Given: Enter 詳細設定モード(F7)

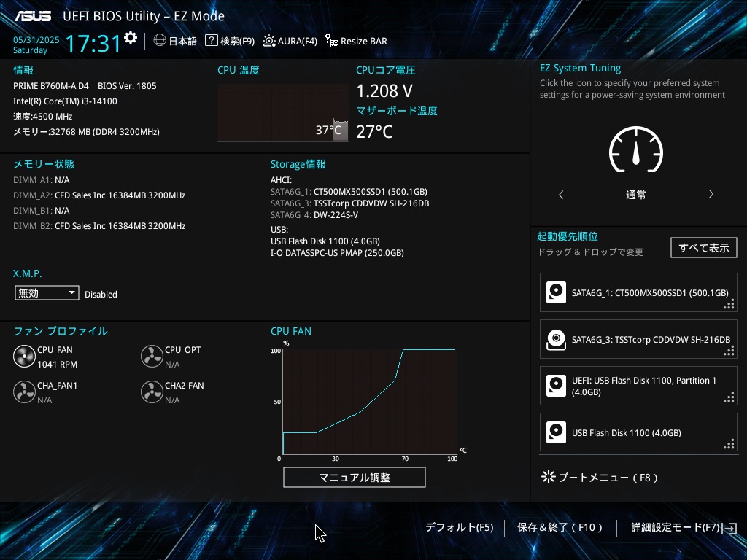Looking at the screenshot, I should tap(675, 527).
